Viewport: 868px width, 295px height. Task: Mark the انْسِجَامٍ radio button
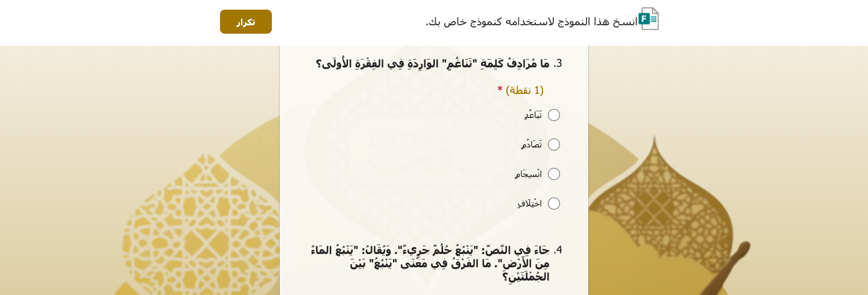click(x=554, y=174)
